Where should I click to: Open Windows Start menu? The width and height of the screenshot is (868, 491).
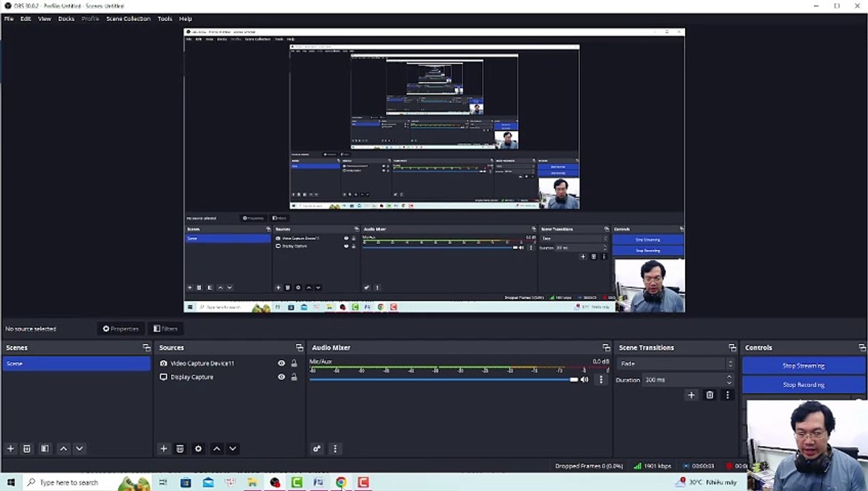point(10,482)
